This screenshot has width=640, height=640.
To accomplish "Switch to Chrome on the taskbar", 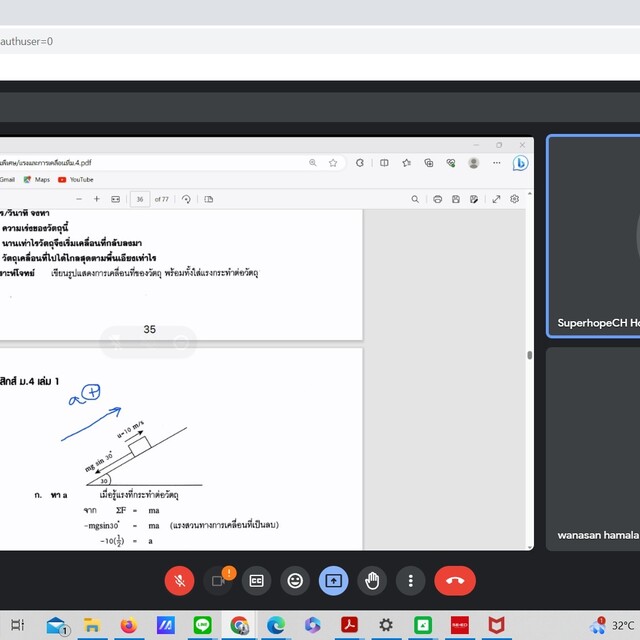I will (x=239, y=625).
